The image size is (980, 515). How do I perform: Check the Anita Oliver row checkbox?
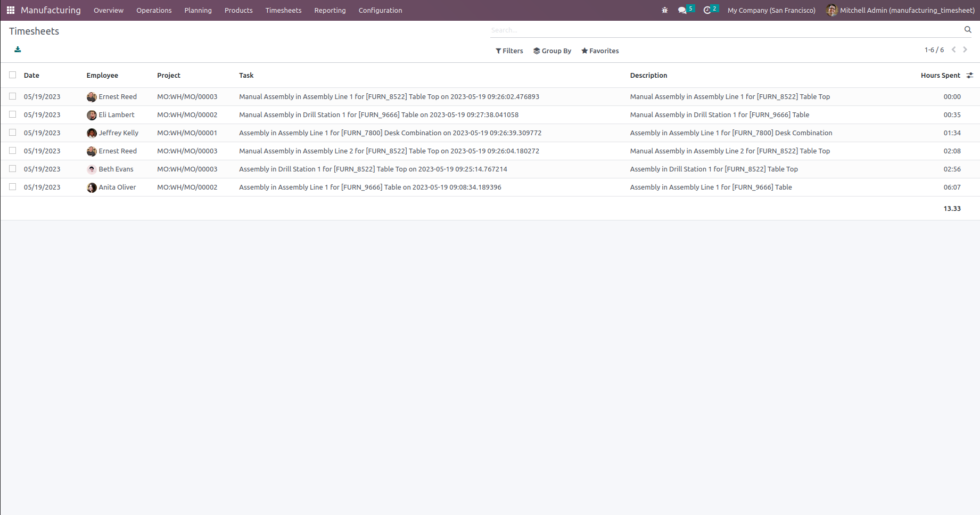coord(12,187)
